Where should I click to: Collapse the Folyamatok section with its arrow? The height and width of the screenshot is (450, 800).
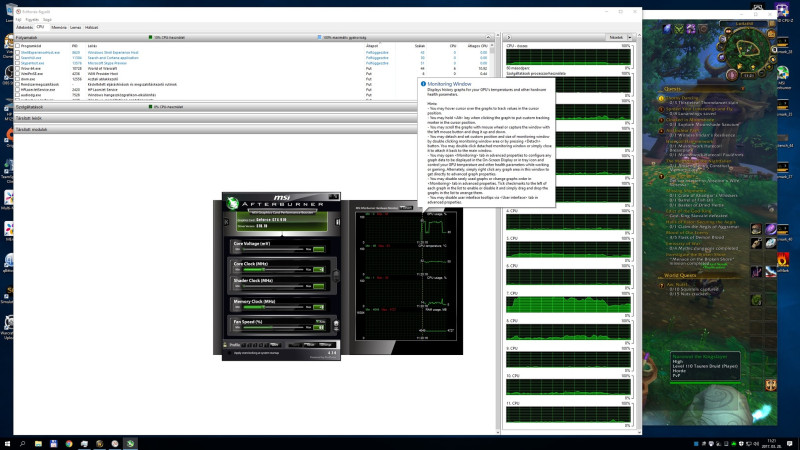[488, 37]
